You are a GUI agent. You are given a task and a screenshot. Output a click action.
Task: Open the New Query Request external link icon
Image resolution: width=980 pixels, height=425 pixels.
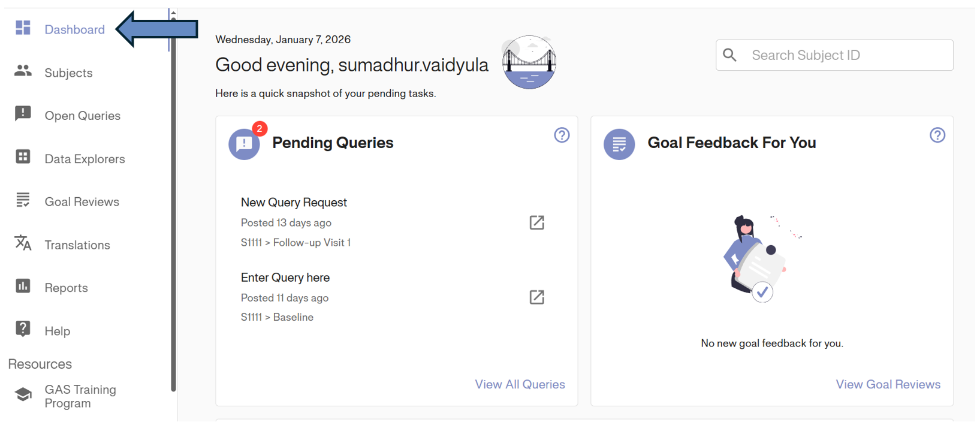pyautogui.click(x=536, y=223)
